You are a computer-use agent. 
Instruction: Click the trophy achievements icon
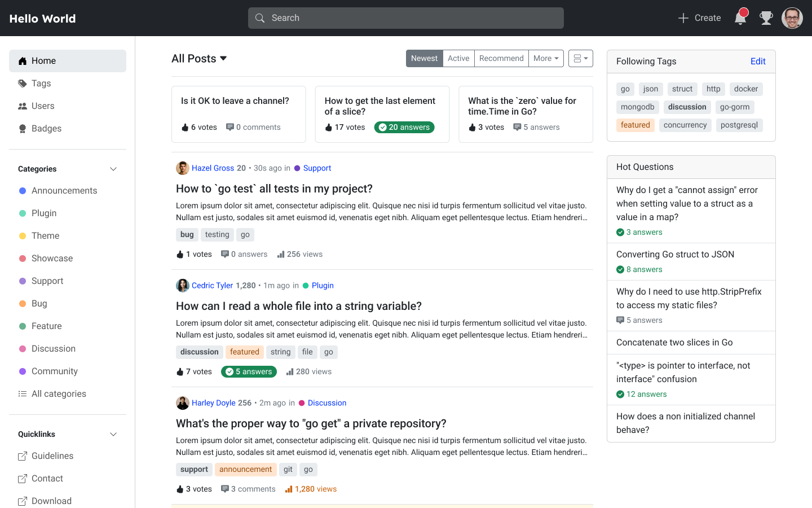(x=766, y=18)
